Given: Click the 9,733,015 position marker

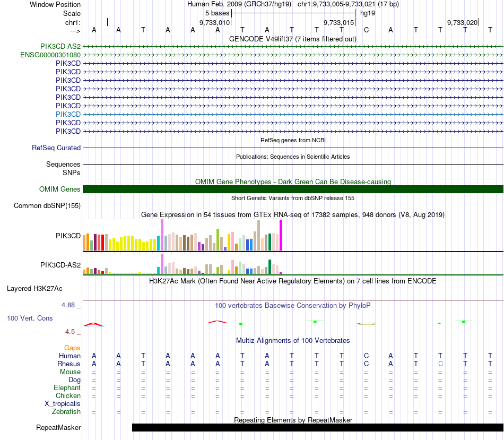Looking at the screenshot, I should click(x=339, y=22).
